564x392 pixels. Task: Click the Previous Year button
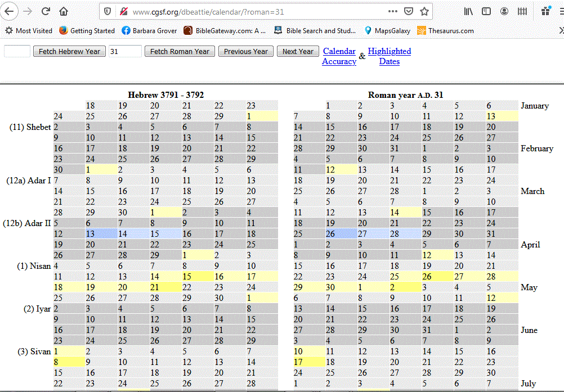pyautogui.click(x=245, y=52)
